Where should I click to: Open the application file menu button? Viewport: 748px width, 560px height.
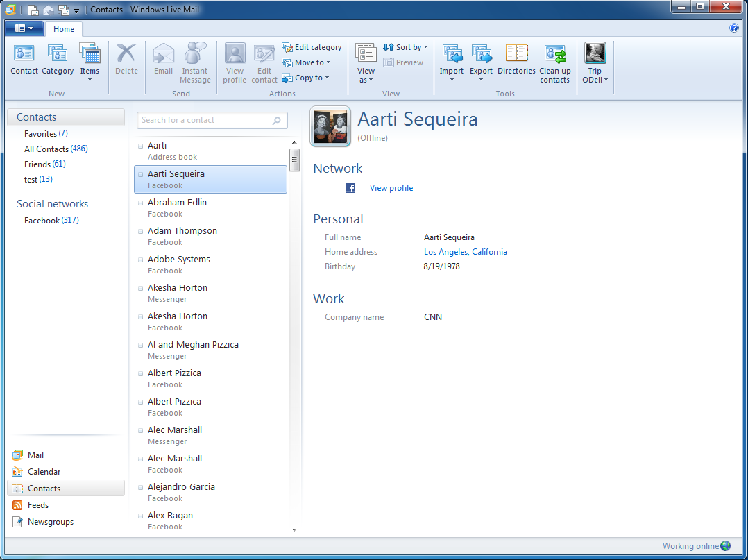(x=24, y=28)
